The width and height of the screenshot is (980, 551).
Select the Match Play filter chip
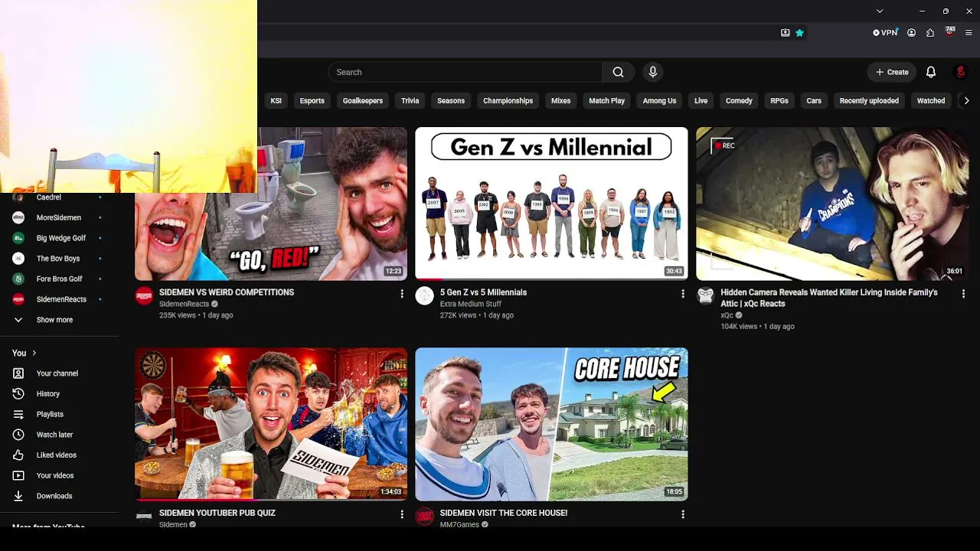tap(606, 100)
